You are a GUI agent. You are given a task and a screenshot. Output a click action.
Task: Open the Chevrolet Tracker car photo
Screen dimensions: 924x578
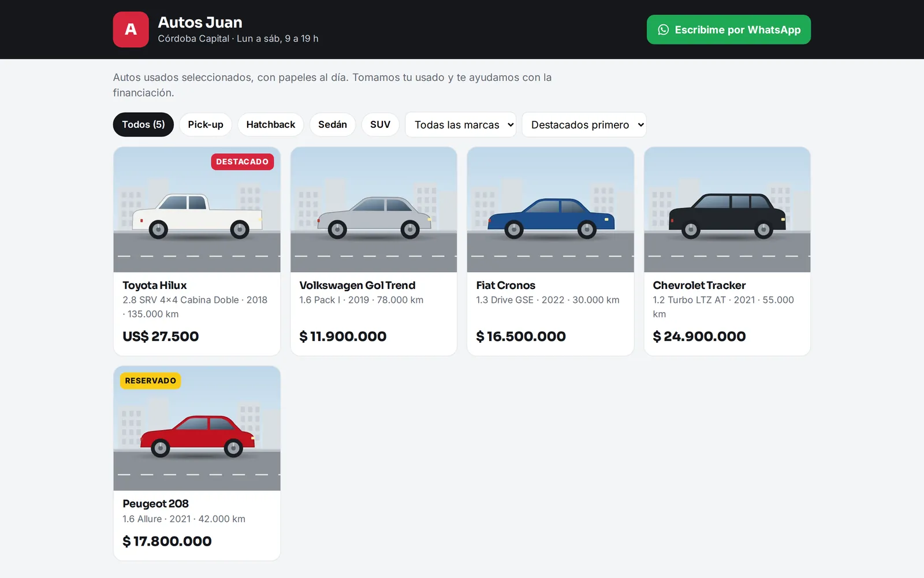pos(727,209)
